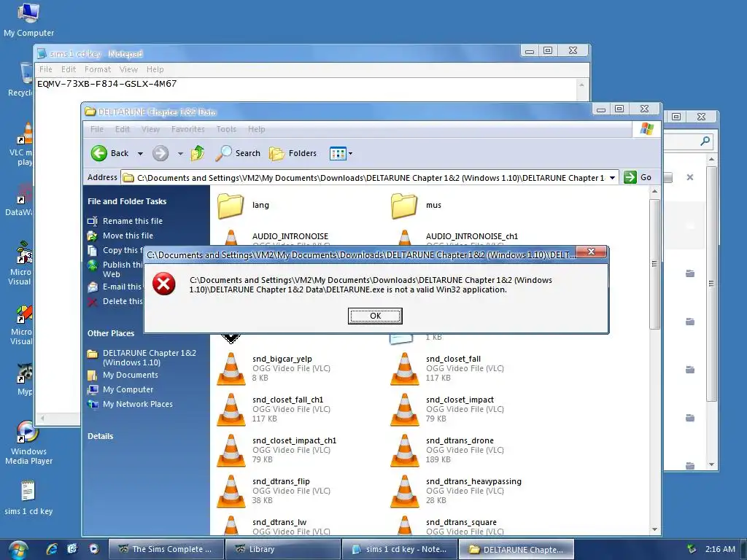The width and height of the screenshot is (747, 560).
Task: Go up one folder level
Action: tap(197, 153)
